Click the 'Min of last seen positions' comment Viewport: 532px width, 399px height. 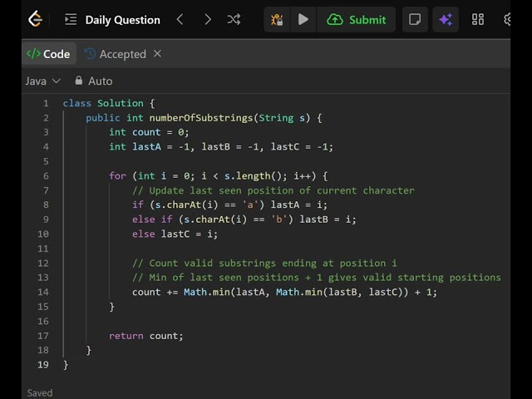pos(317,278)
